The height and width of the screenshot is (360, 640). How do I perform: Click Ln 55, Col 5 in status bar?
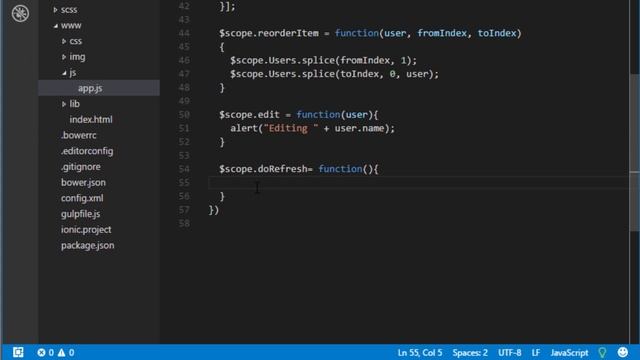[420, 353]
